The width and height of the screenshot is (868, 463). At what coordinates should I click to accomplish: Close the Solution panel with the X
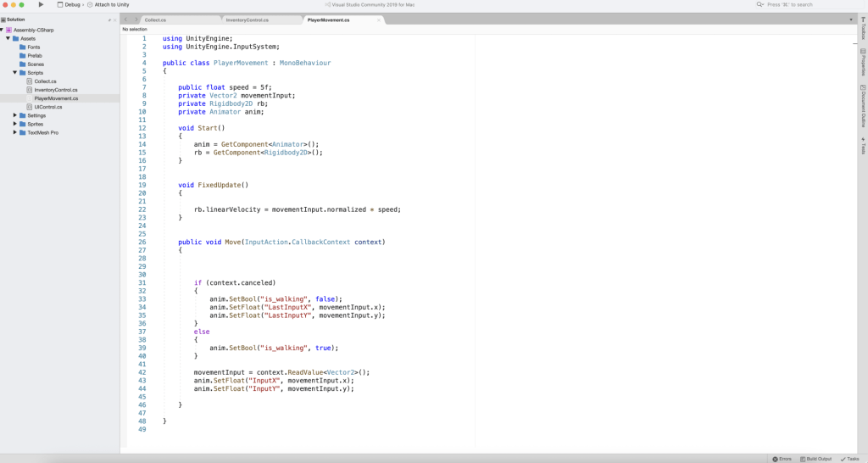click(x=115, y=20)
